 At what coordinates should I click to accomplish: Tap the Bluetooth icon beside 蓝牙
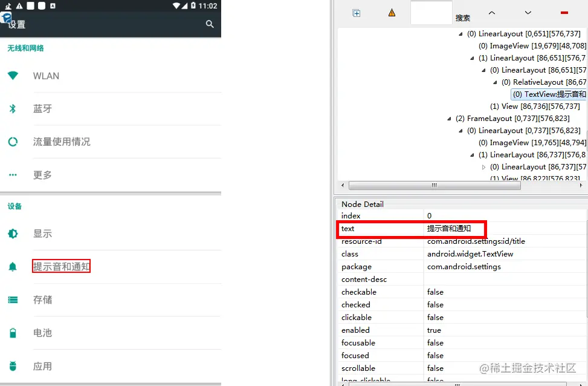coord(13,108)
